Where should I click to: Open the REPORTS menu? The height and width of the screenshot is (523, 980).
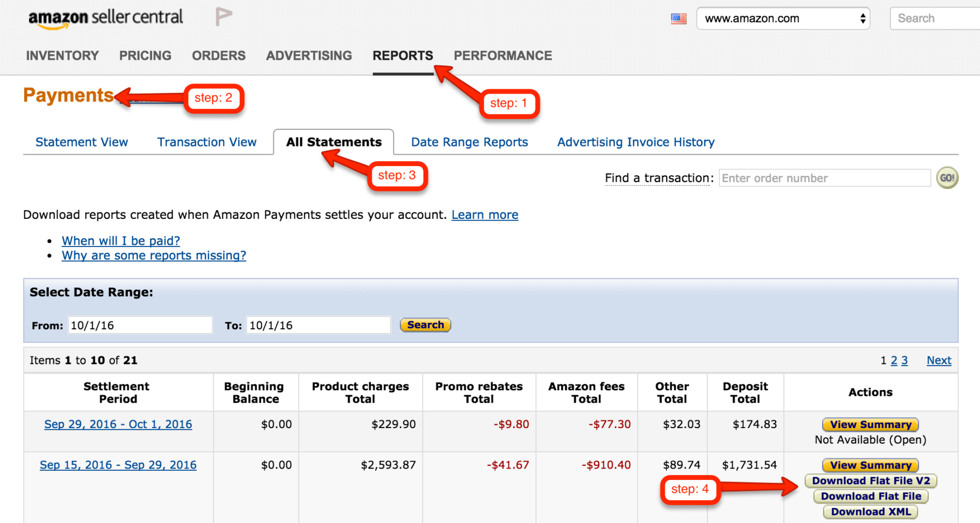403,55
